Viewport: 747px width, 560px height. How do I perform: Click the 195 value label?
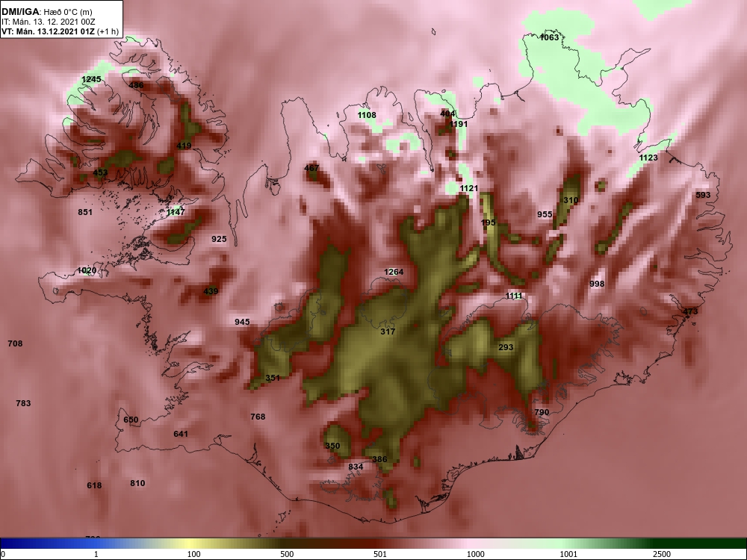point(489,223)
